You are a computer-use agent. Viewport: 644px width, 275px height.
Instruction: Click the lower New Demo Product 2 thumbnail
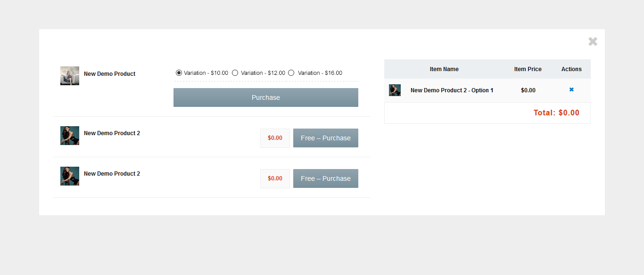click(70, 176)
